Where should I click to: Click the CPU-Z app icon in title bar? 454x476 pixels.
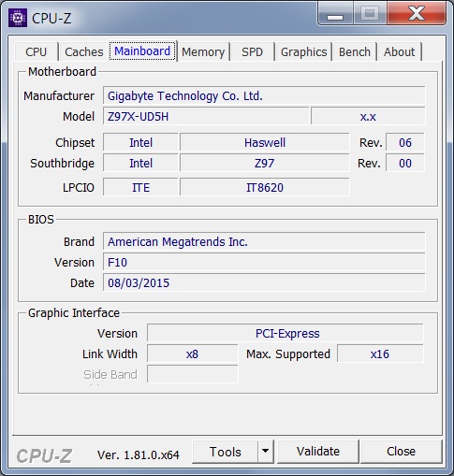click(x=18, y=18)
